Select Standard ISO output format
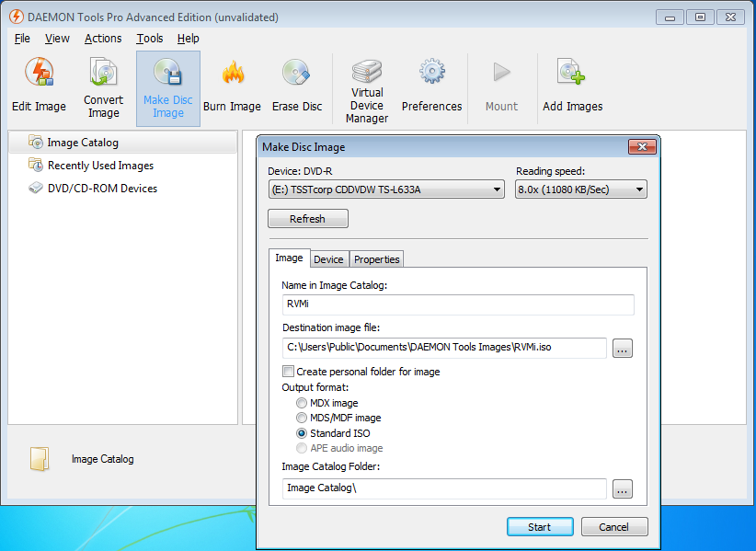756x551 pixels. (x=302, y=433)
